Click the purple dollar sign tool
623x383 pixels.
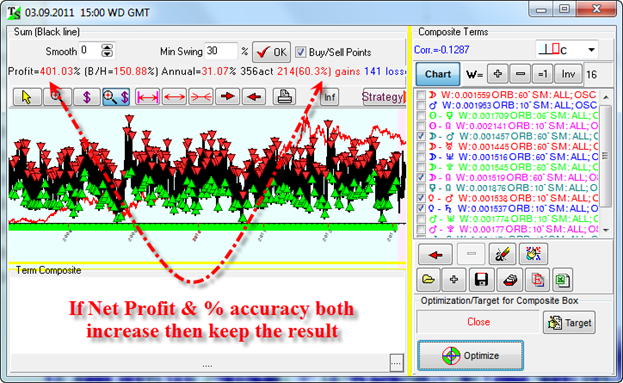click(x=87, y=97)
